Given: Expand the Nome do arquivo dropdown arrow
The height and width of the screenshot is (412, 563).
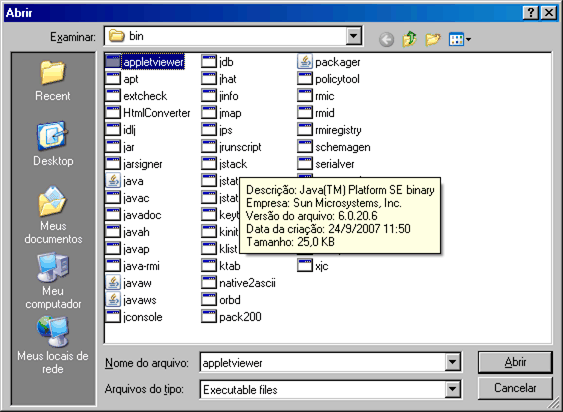Looking at the screenshot, I should (452, 362).
